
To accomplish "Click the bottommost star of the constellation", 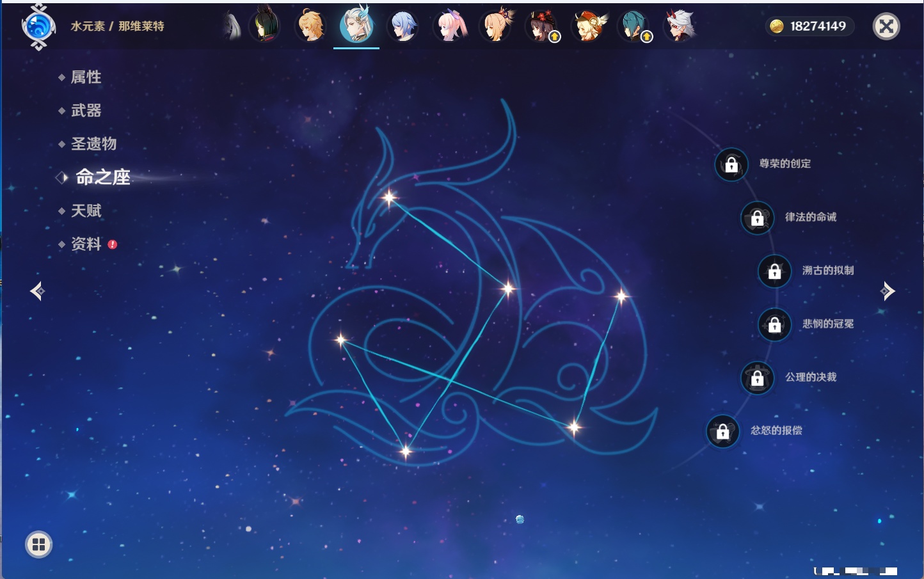I will click(405, 452).
